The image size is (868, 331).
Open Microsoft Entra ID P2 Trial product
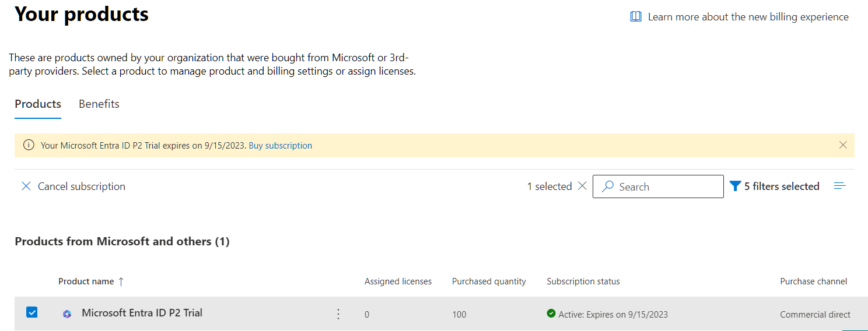[142, 313]
